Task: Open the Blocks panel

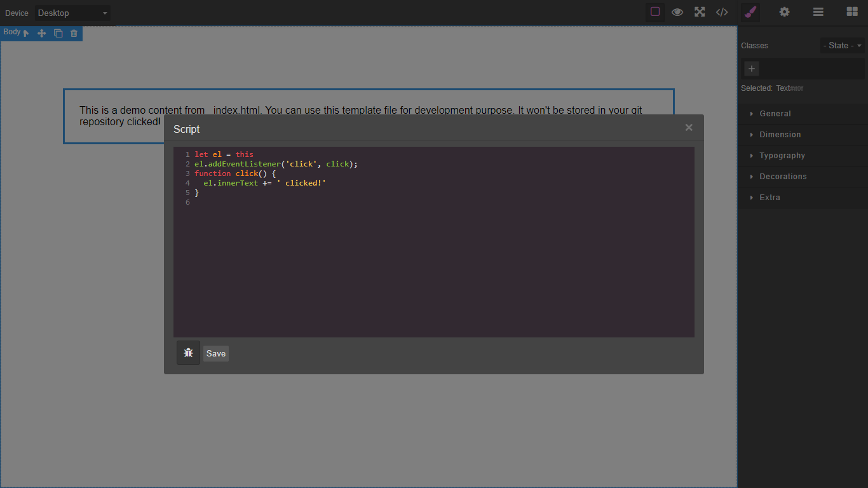Action: coord(851,12)
